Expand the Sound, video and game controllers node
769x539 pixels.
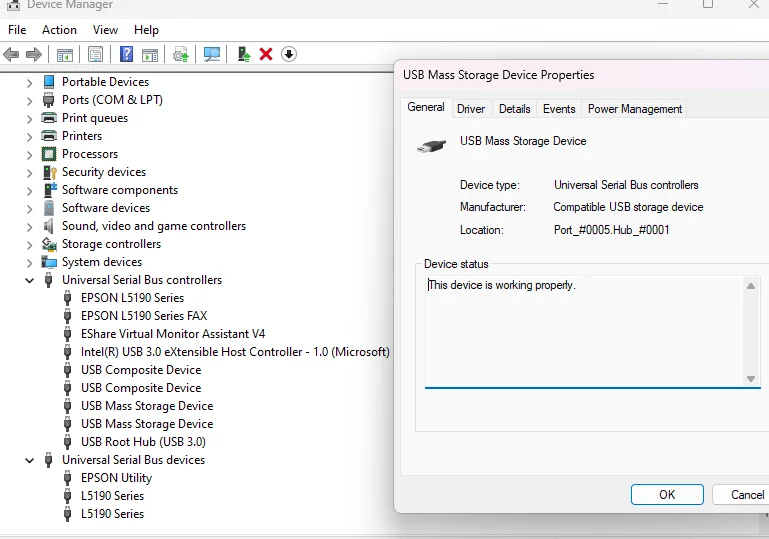pos(29,227)
